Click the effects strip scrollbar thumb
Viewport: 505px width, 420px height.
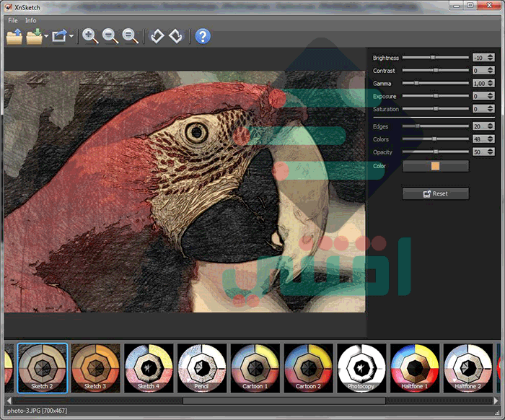[284, 401]
